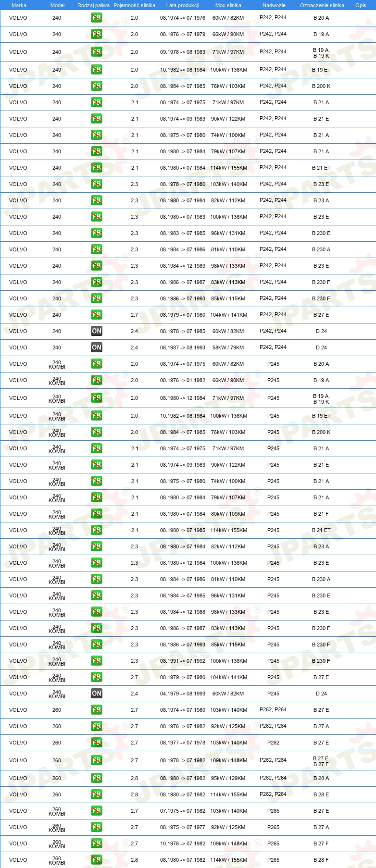Click petrol icon in 240 P242 B 27 E row
376x868 pixels.
97,315
